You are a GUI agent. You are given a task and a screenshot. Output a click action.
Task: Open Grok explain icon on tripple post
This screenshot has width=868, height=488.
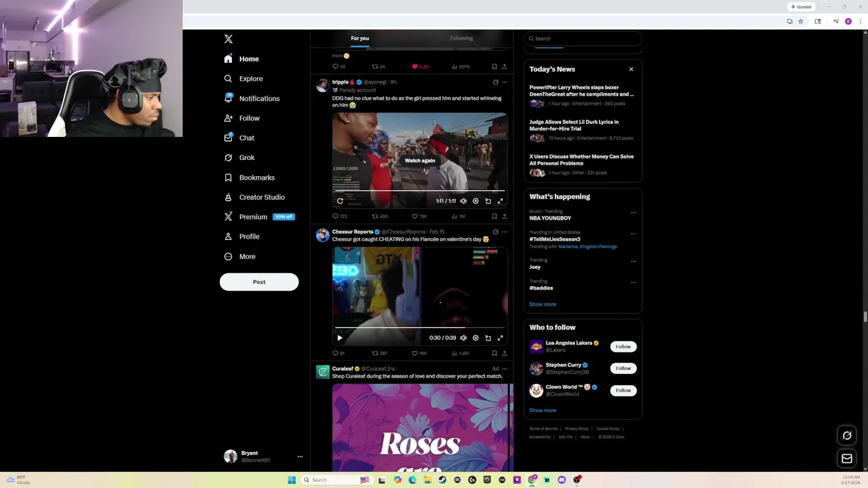495,82
